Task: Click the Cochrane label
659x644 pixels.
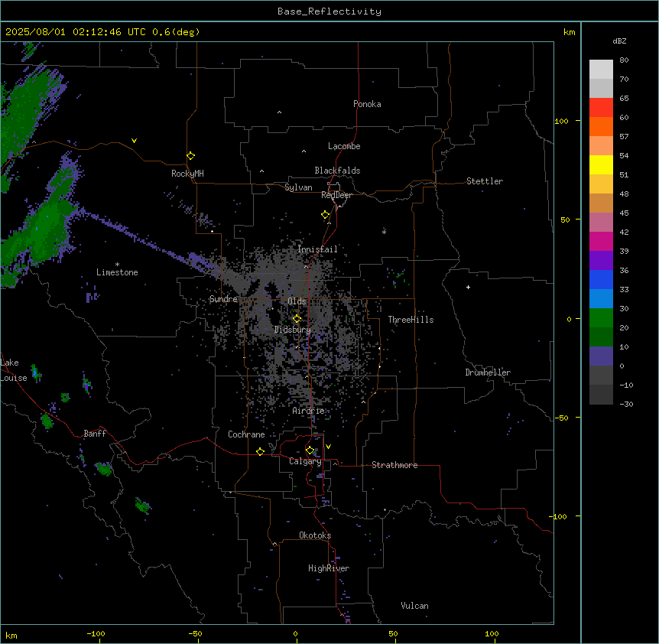Action: point(246,434)
